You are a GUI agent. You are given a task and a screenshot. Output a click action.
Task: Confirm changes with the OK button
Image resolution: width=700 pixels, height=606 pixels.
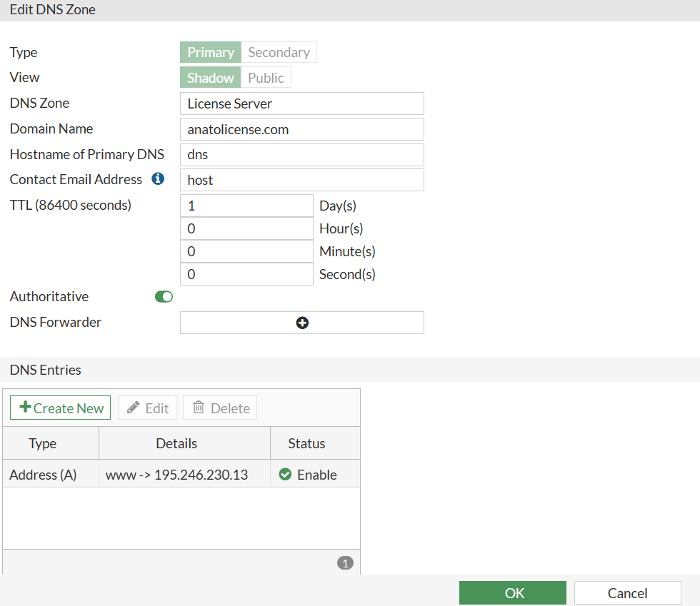[512, 592]
